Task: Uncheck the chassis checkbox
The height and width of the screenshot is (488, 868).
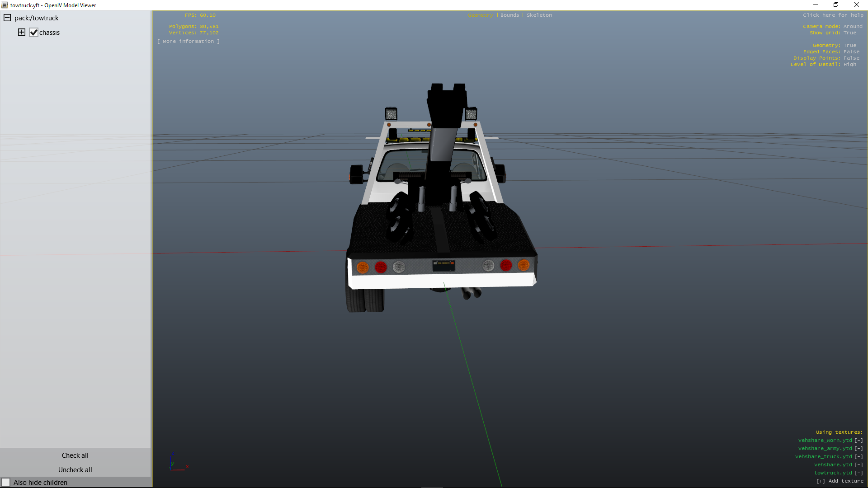Action: click(34, 33)
